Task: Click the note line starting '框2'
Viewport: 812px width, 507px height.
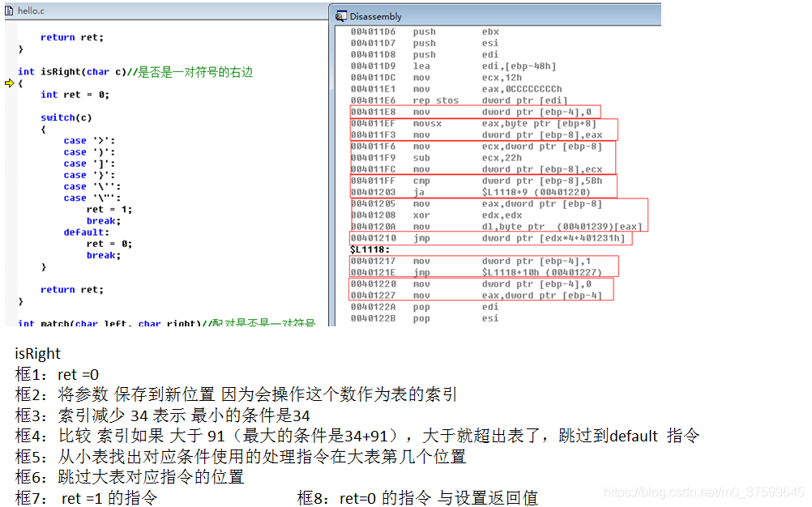Action: pyautogui.click(x=236, y=394)
